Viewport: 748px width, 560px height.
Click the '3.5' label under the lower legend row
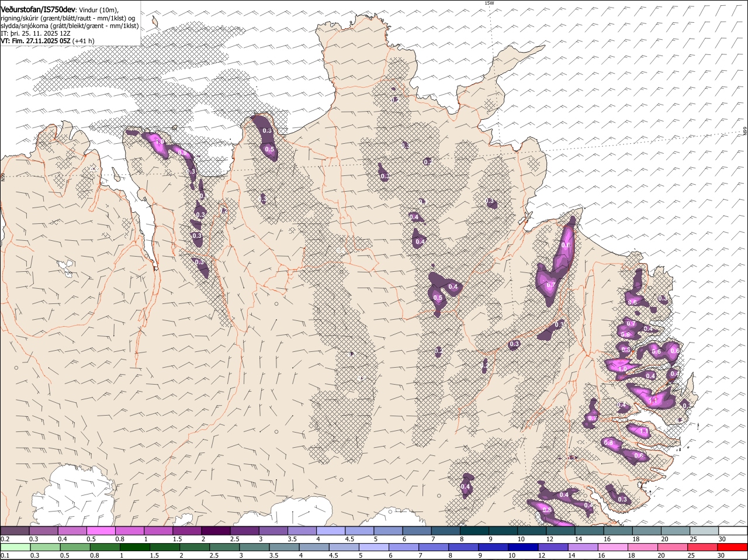pos(274,556)
